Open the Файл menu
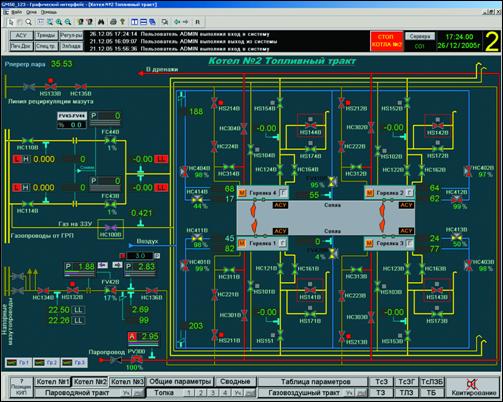 pos(16,12)
